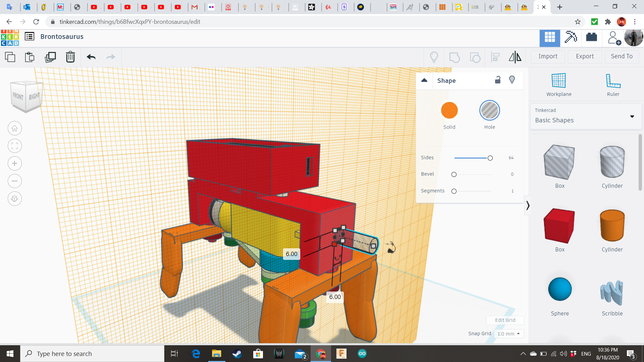This screenshot has width=644, height=362.
Task: Click the Home view icon
Action: pos(15,128)
